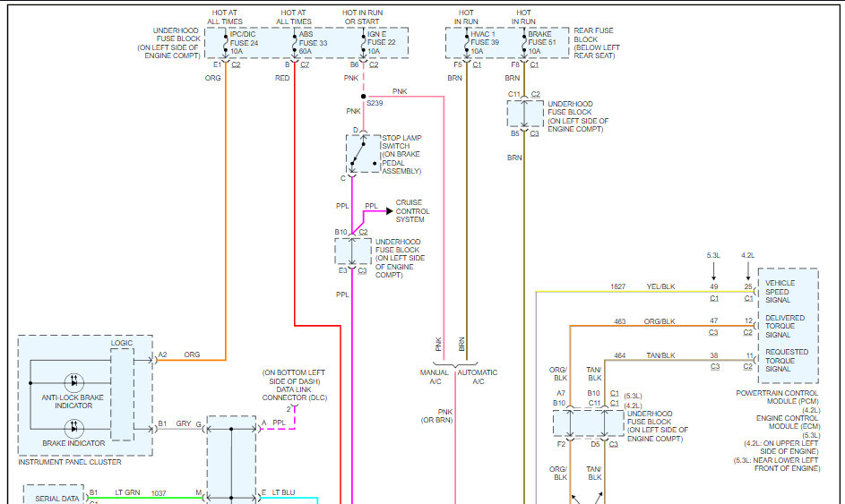The width and height of the screenshot is (845, 504).
Task: Select the 5.3L downward arrow
Action: [x=714, y=270]
